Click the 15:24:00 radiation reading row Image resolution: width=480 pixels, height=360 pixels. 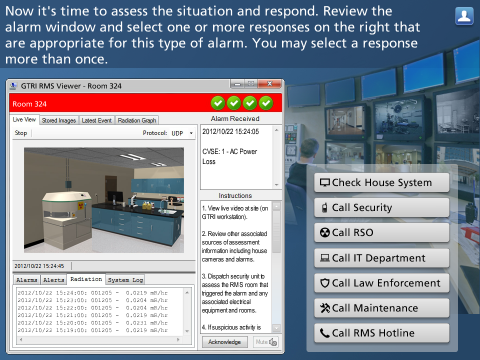93,293
